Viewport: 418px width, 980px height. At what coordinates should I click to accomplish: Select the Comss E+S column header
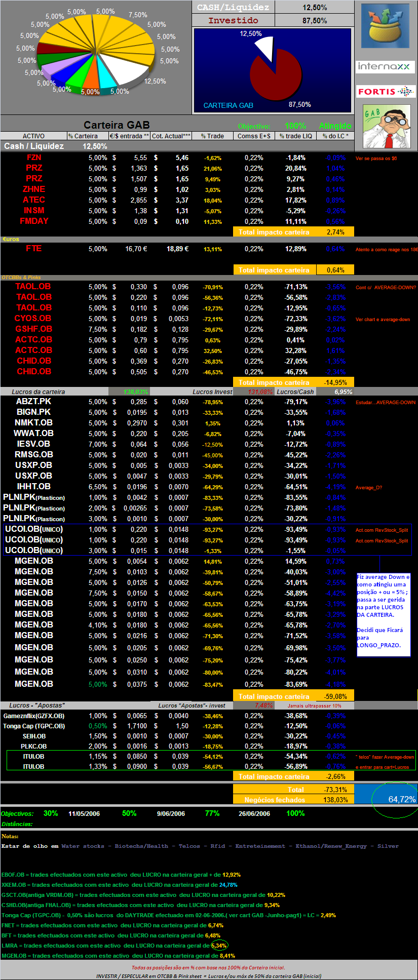click(254, 136)
